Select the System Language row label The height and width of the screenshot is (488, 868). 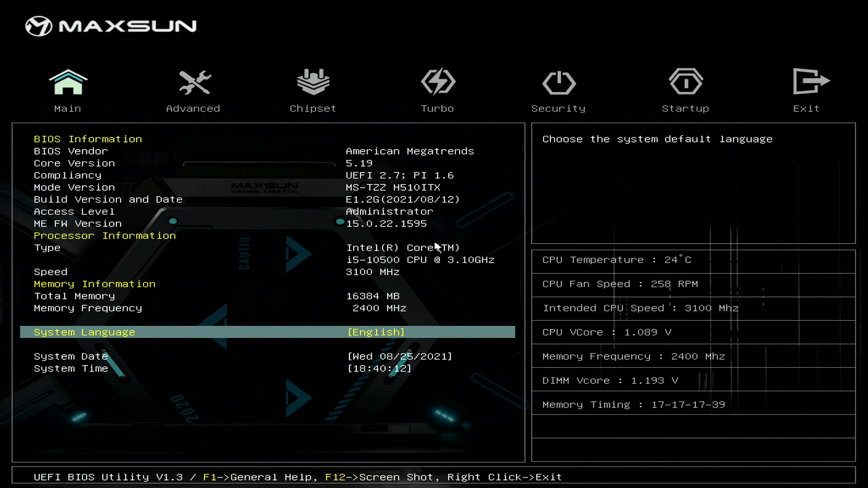coord(85,332)
